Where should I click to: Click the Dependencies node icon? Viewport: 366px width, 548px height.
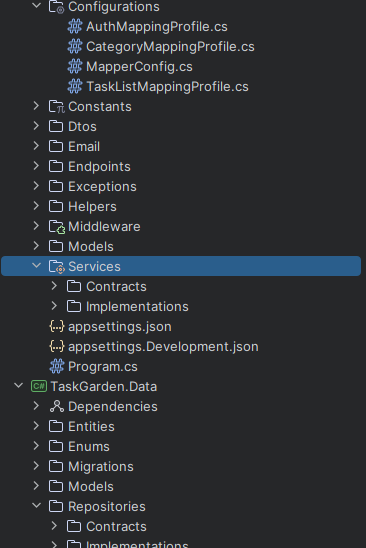(x=57, y=406)
